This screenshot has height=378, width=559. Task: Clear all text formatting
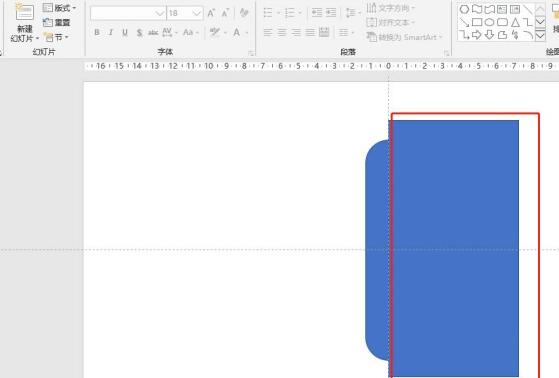pos(244,13)
